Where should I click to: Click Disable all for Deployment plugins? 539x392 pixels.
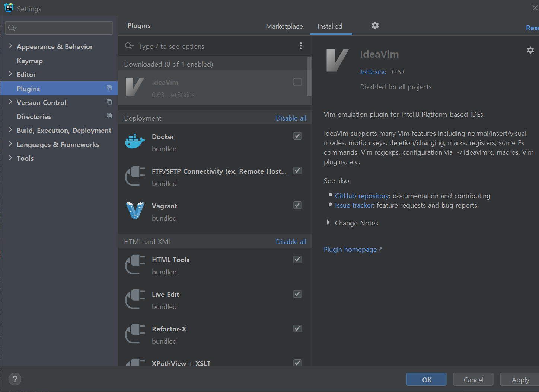(291, 118)
